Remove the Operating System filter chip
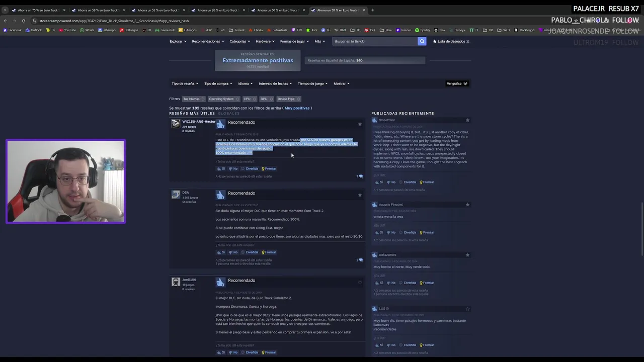 tap(238, 99)
